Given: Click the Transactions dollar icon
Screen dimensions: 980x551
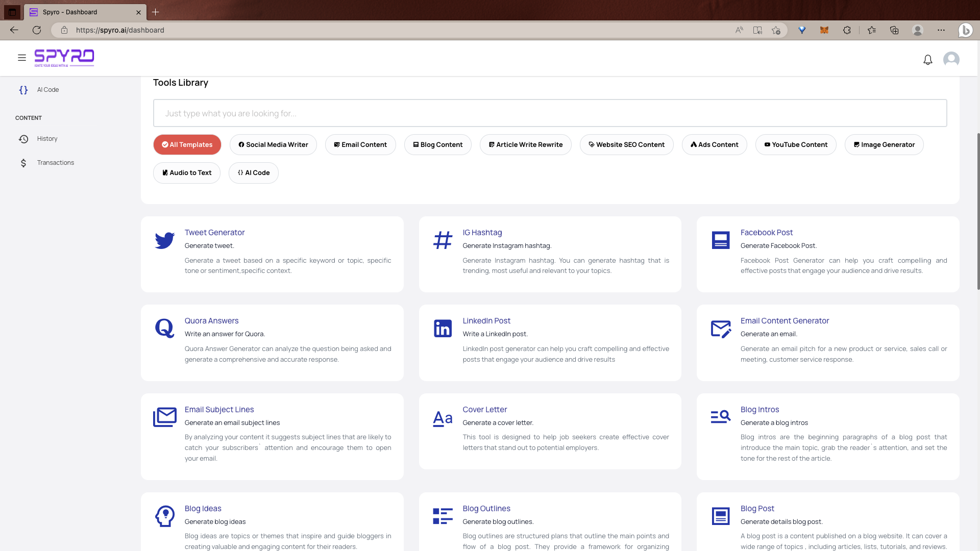Looking at the screenshot, I should click(23, 163).
